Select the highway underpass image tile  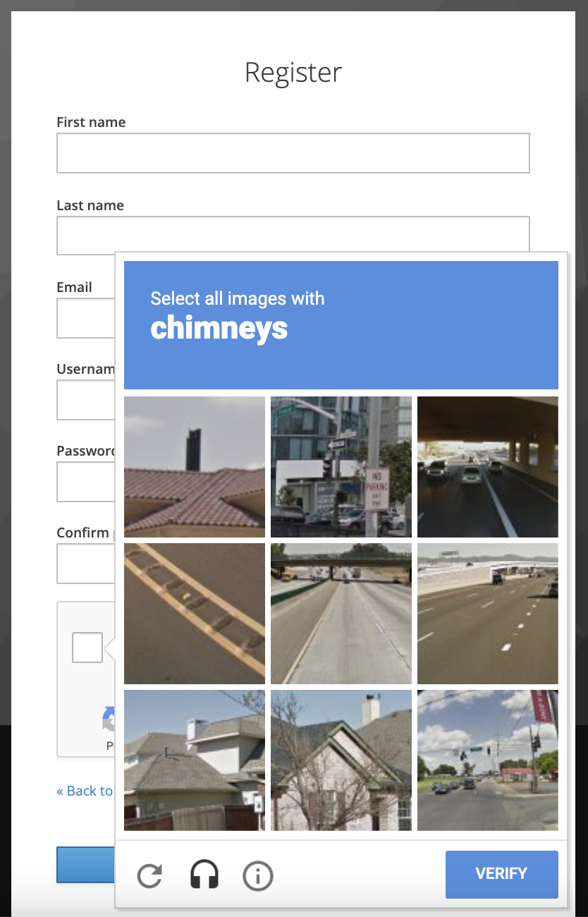tap(487, 467)
